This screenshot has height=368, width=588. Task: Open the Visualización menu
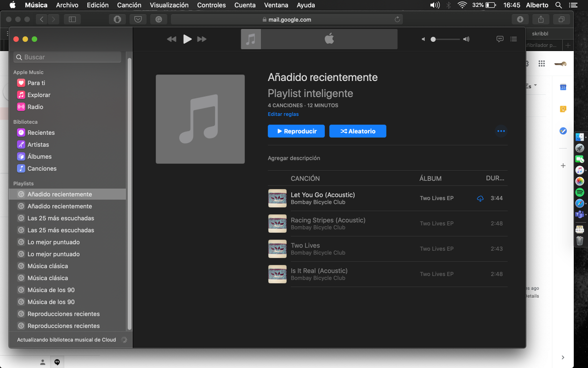pos(169,5)
